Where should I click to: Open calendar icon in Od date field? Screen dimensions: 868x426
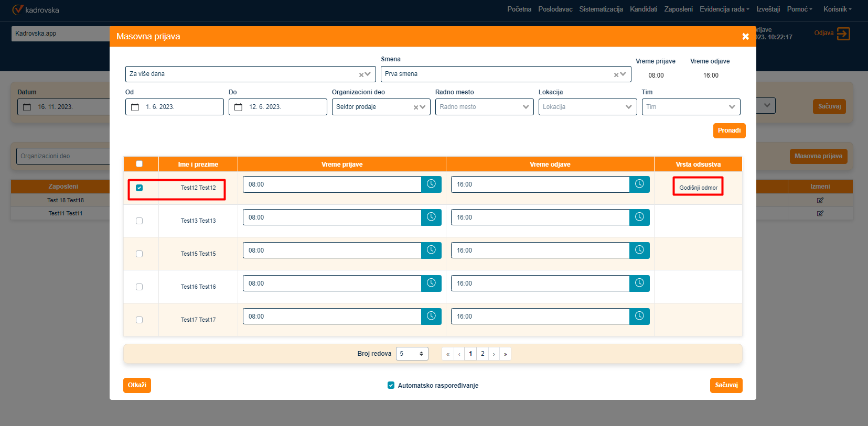point(135,107)
